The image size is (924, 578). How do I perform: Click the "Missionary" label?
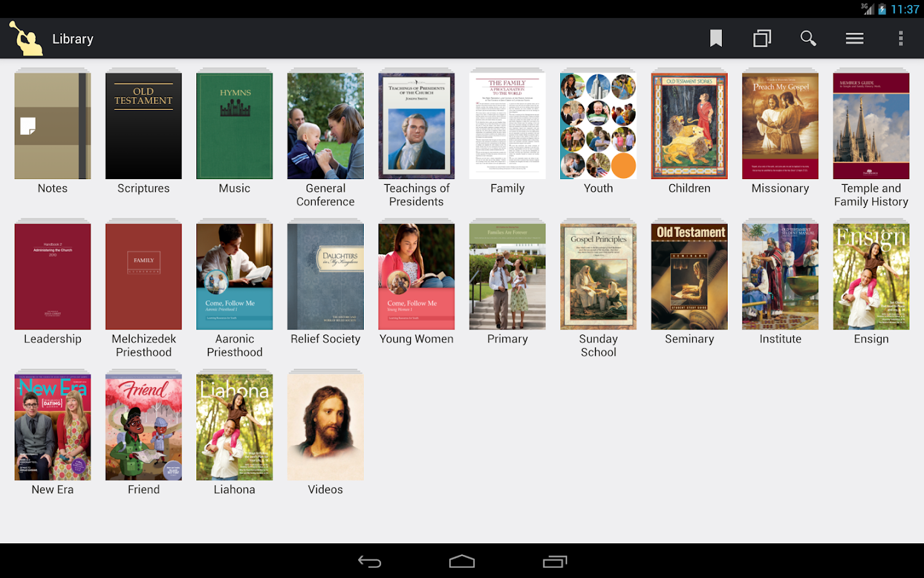click(780, 188)
